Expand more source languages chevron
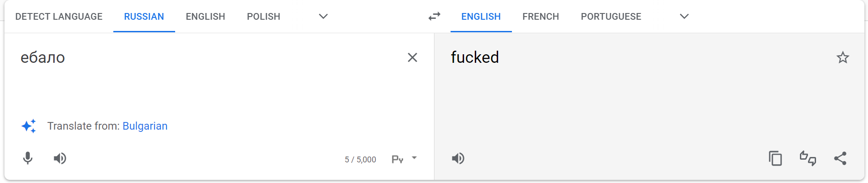This screenshot has height=183, width=868. [323, 17]
